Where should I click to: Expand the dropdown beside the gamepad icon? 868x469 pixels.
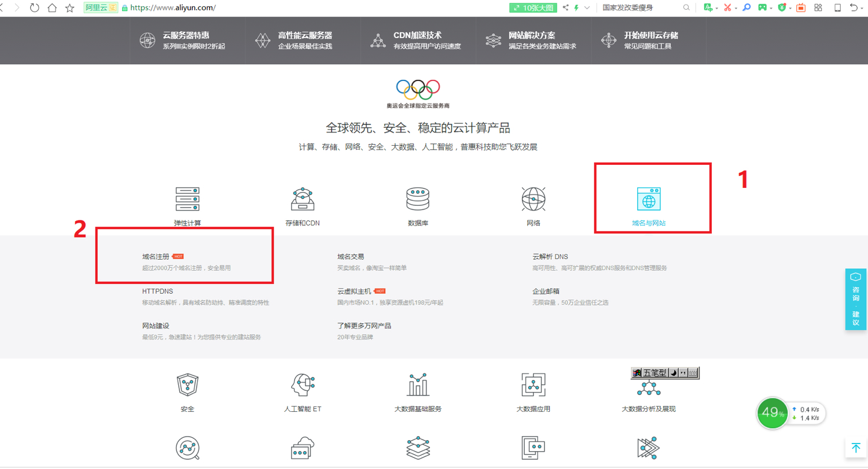coord(771,8)
